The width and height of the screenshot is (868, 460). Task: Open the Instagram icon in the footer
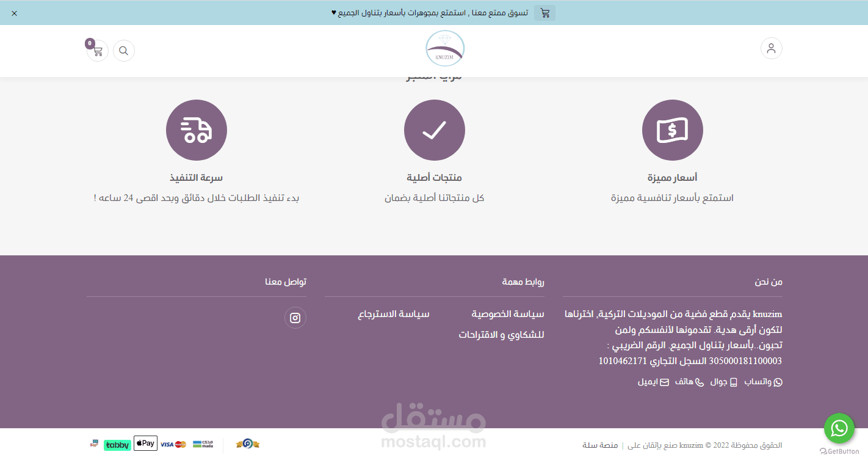click(x=295, y=318)
